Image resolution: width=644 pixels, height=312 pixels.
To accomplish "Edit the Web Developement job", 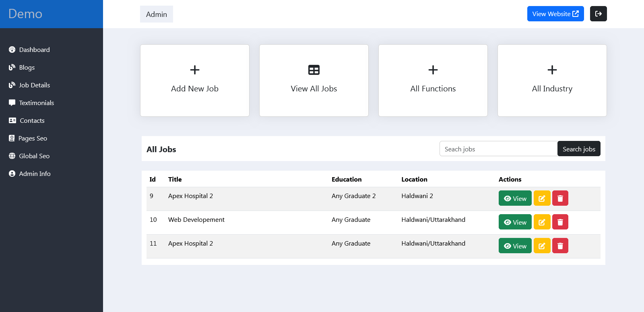I will coord(542,222).
